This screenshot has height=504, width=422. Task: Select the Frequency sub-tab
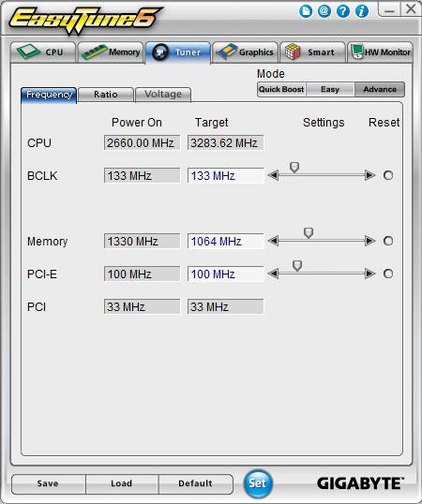pyautogui.click(x=49, y=95)
